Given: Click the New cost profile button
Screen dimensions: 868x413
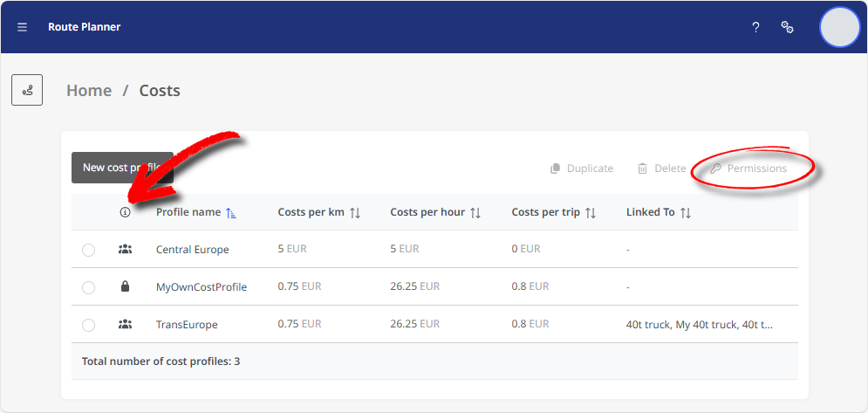Looking at the screenshot, I should (x=122, y=168).
